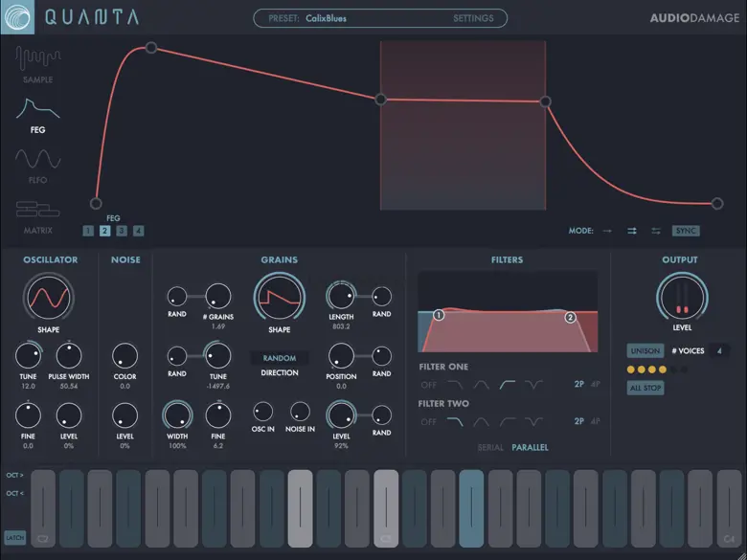747x560 pixels.
Task: Change the grain RANDOM direction selector
Action: (280, 358)
